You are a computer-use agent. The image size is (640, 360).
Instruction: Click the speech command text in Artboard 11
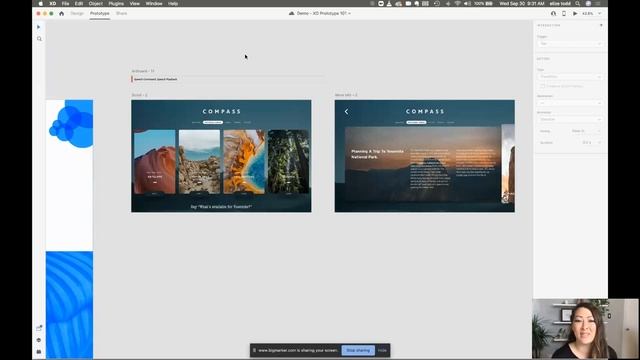click(x=156, y=79)
